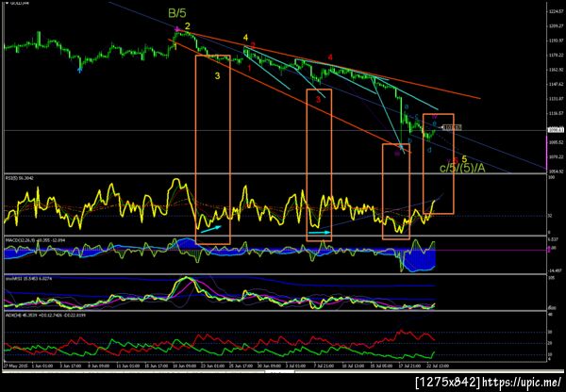The width and height of the screenshot is (566, 392).
Task: Click the 30 Jun 09:00 time axis label
Action: 270,366
